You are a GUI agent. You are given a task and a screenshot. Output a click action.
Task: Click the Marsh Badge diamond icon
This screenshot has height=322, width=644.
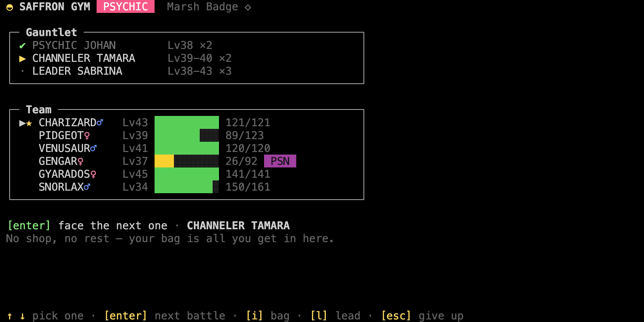click(x=248, y=7)
